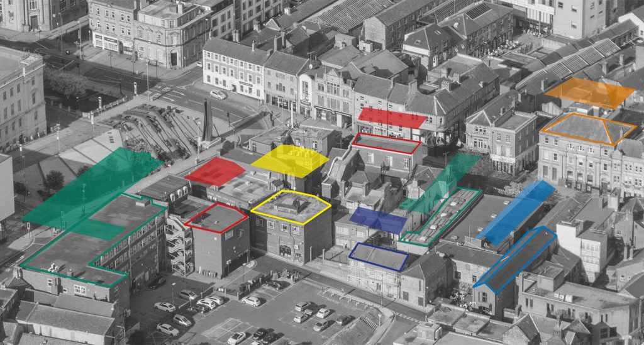Select the light blue outlined long roof
The image size is (644, 345).
516,259
